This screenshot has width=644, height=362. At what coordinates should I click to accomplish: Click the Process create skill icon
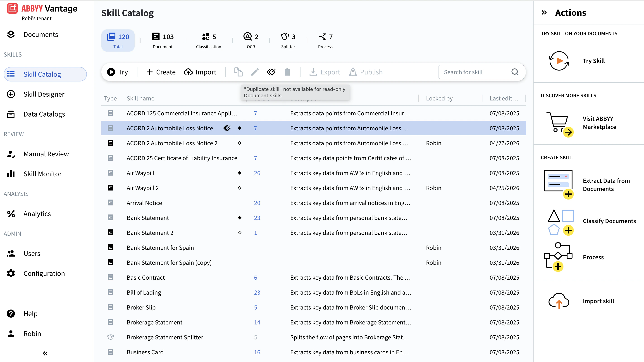(558, 257)
